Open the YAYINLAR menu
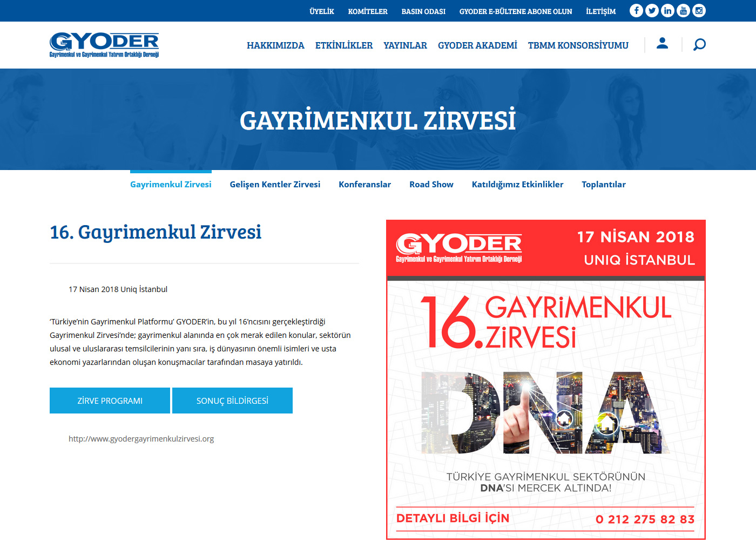This screenshot has height=556, width=756. pyautogui.click(x=405, y=45)
